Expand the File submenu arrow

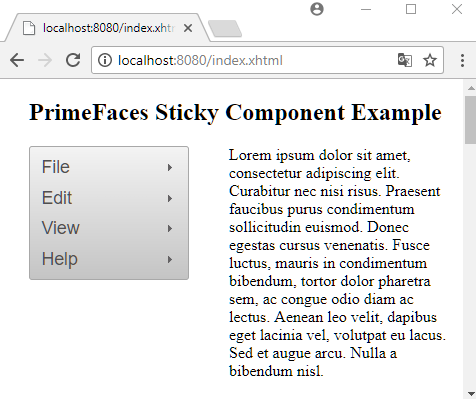pyautogui.click(x=170, y=167)
